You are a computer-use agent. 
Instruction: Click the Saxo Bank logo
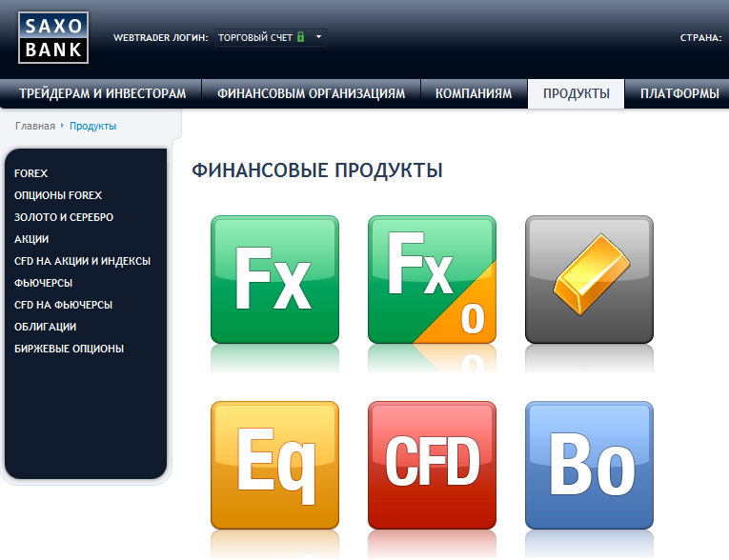(53, 37)
